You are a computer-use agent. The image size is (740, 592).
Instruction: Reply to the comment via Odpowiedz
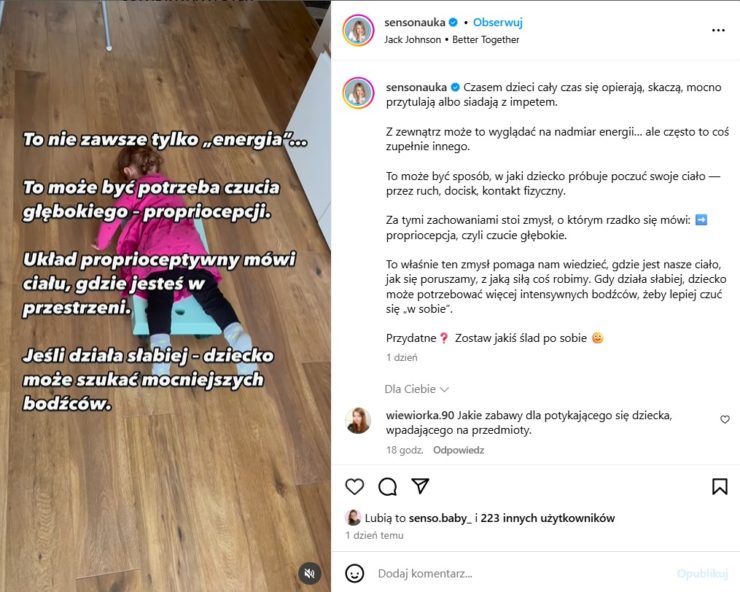tap(458, 450)
